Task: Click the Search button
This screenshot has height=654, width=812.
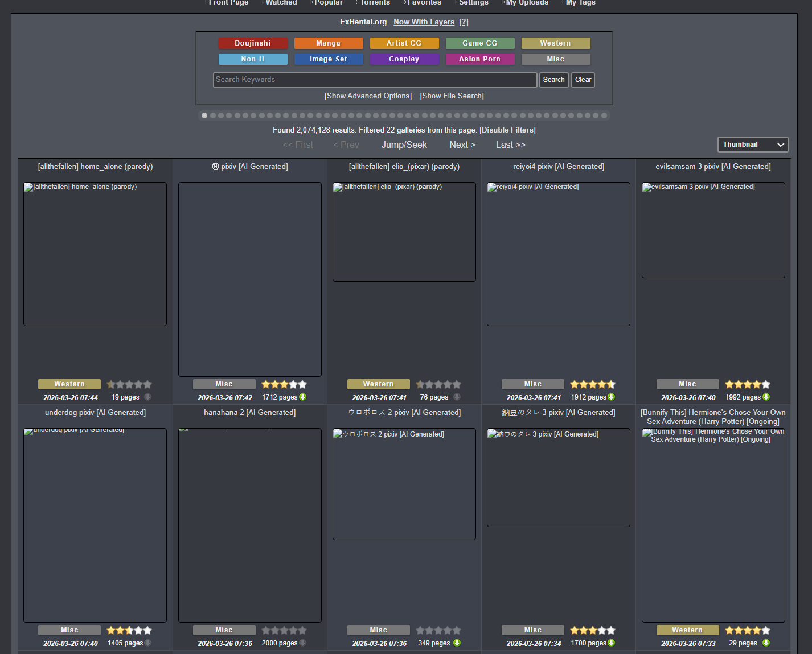Action: point(554,80)
